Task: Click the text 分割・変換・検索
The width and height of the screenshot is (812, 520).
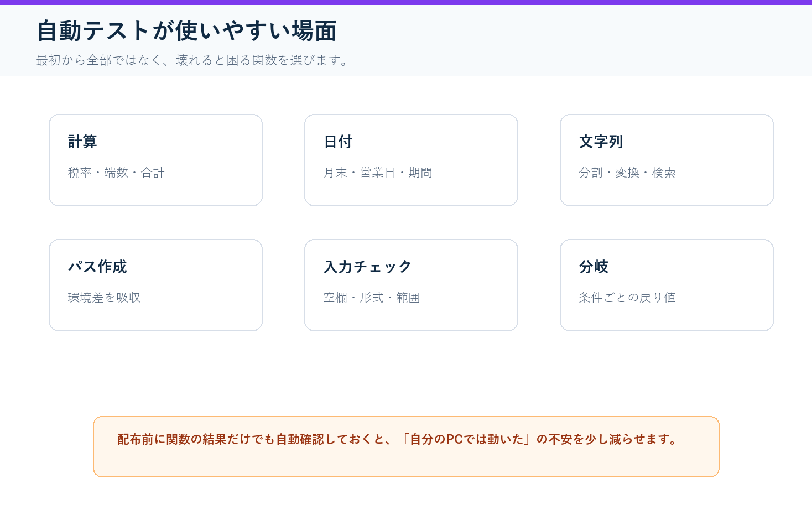Action: (x=627, y=173)
